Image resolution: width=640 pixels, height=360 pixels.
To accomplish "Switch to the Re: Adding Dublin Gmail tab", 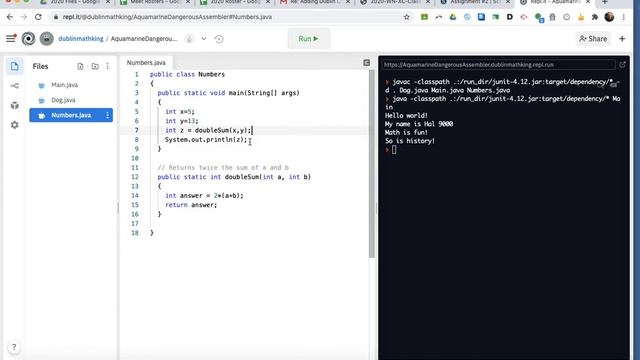I will click(312, 2).
